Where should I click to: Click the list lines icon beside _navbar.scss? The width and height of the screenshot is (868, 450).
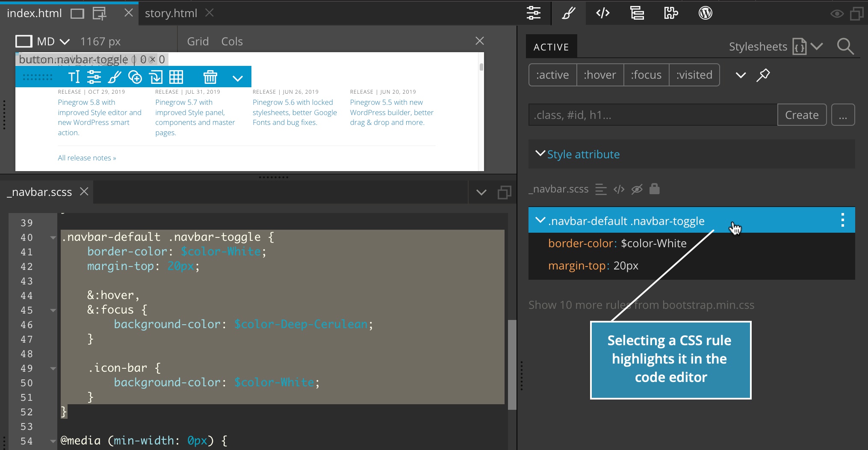click(x=601, y=189)
